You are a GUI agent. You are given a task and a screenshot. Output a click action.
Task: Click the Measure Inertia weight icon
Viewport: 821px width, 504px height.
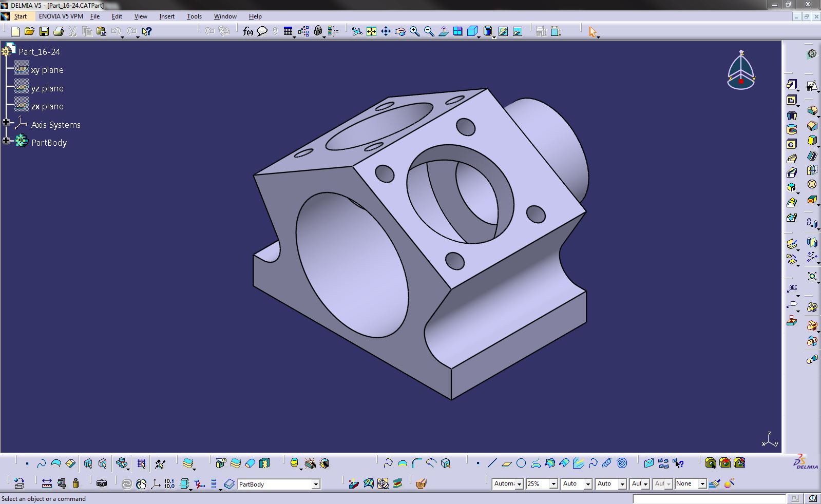click(76, 483)
